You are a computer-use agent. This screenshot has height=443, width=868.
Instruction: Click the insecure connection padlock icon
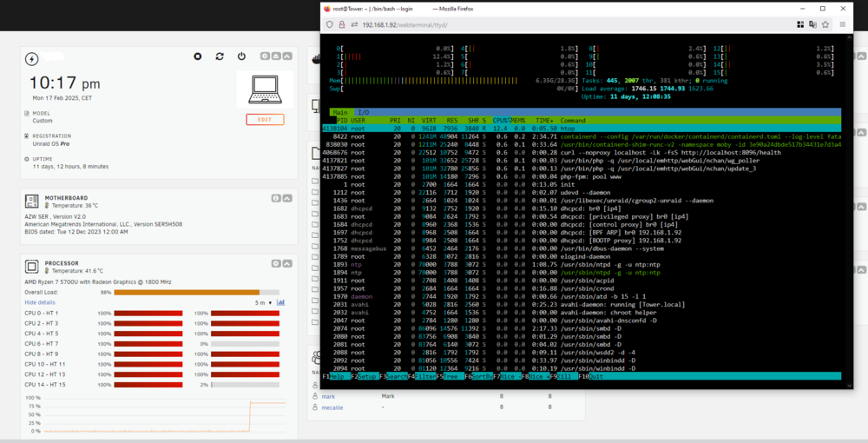click(x=341, y=24)
